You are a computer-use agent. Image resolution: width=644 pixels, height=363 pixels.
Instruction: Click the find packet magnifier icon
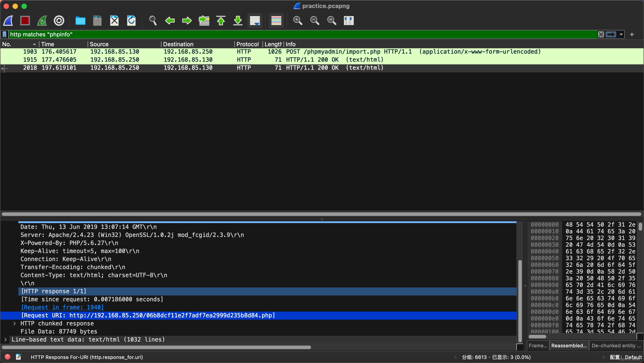point(153,21)
